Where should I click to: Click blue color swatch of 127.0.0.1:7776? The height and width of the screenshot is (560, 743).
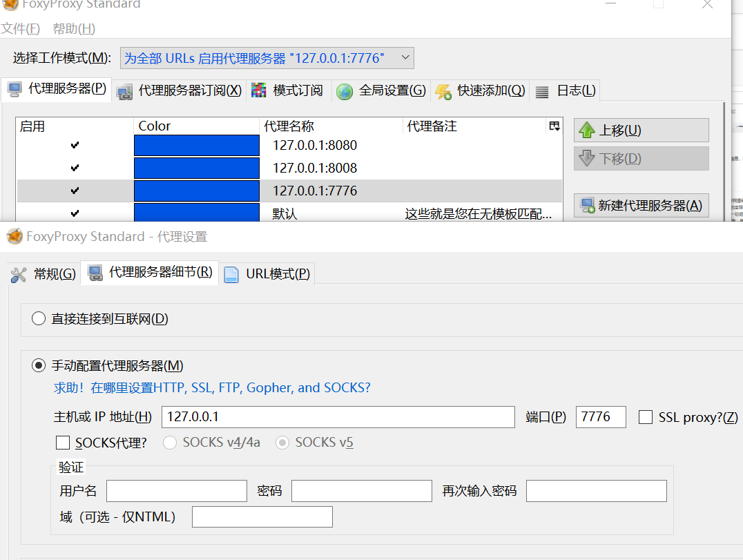tap(197, 191)
